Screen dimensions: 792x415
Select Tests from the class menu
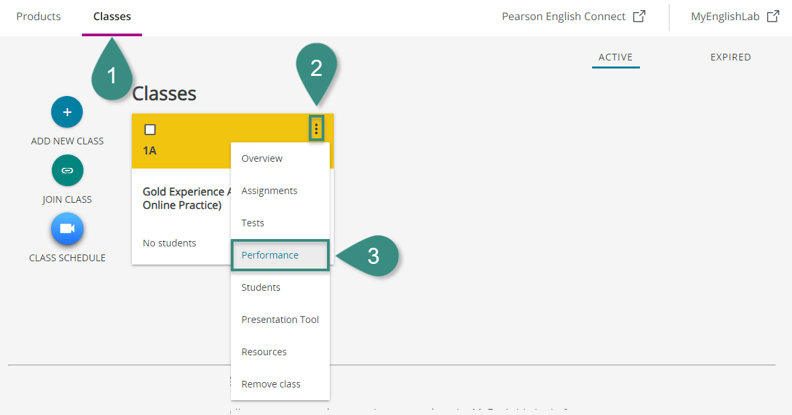tap(253, 223)
